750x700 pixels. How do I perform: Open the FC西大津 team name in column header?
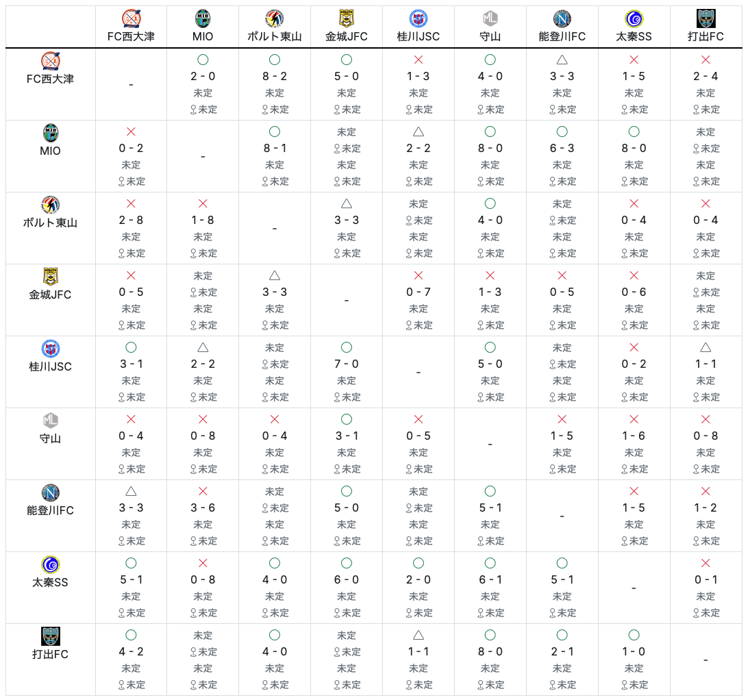(x=131, y=37)
